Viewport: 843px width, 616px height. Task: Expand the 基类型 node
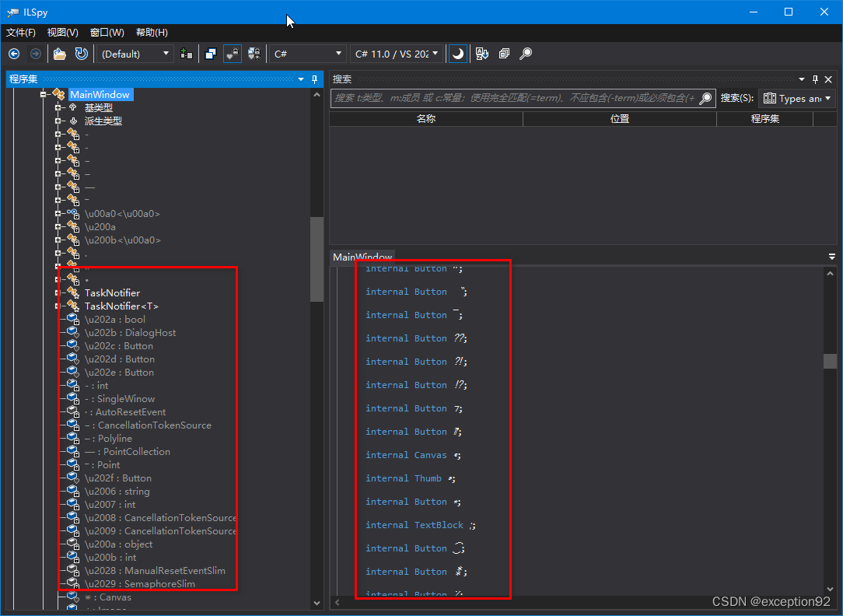(x=58, y=107)
